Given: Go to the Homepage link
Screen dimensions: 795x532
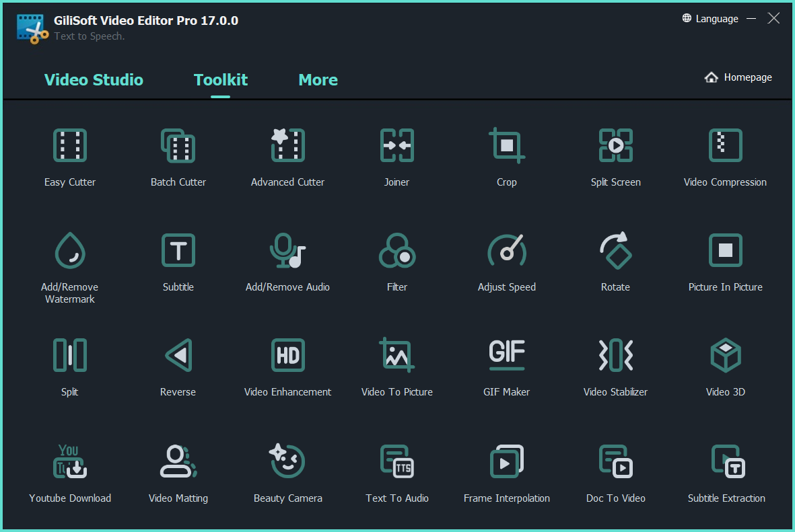Looking at the screenshot, I should (738, 77).
